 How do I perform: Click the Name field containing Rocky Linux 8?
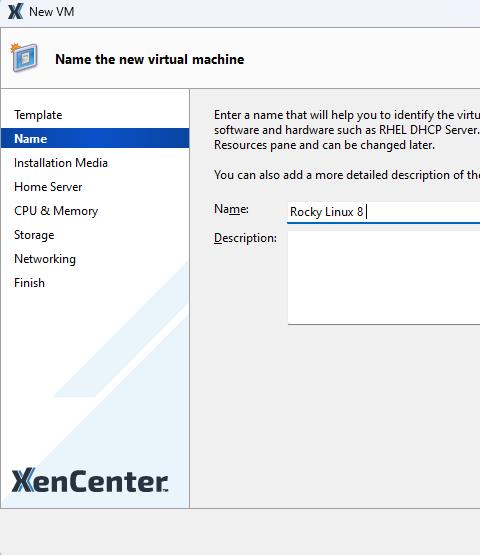click(384, 212)
